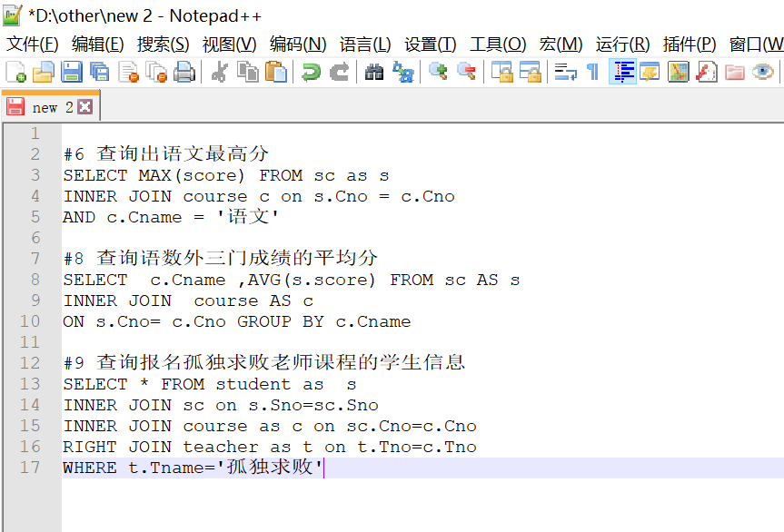784x532 pixels.
Task: Paste clipboard contents using the toolbar icon
Action: (x=276, y=72)
